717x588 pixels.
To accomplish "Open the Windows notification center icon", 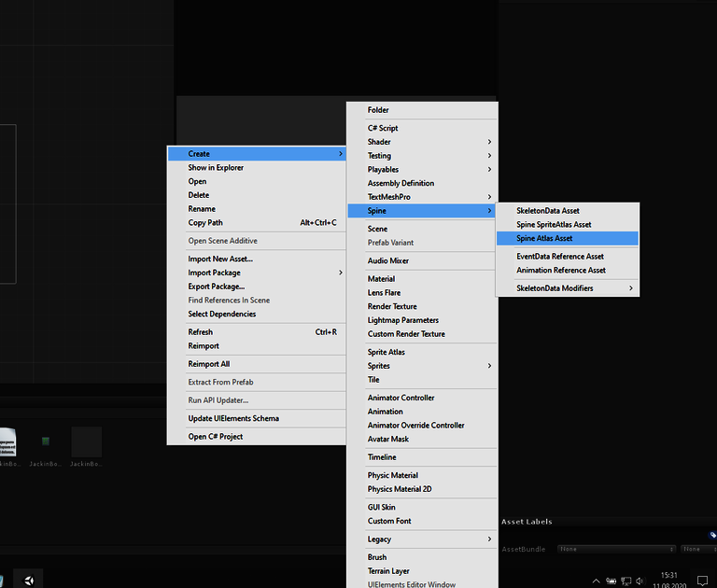I will (702, 581).
